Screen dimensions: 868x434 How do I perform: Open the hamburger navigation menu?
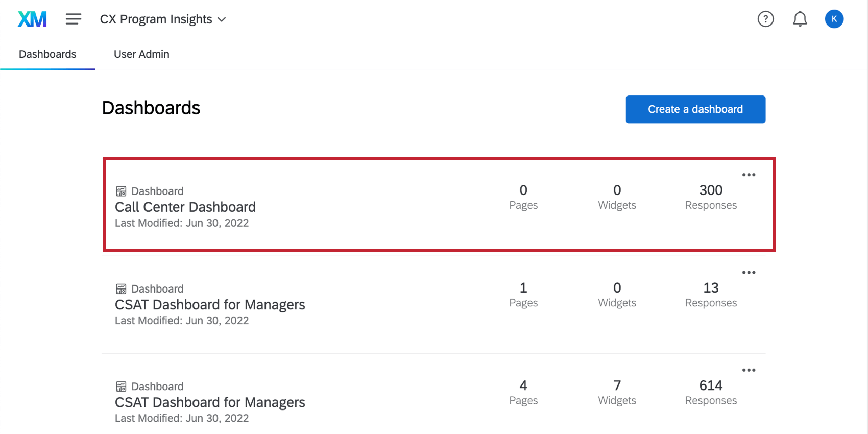point(74,19)
